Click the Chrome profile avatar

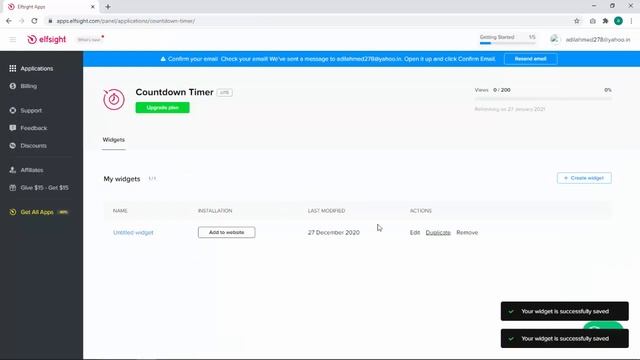click(x=618, y=21)
